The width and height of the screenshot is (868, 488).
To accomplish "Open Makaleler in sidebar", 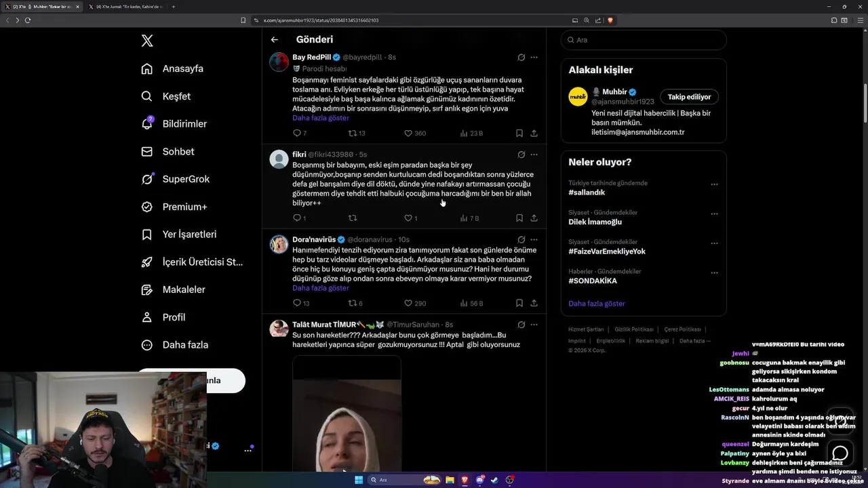I will pyautogui.click(x=173, y=289).
